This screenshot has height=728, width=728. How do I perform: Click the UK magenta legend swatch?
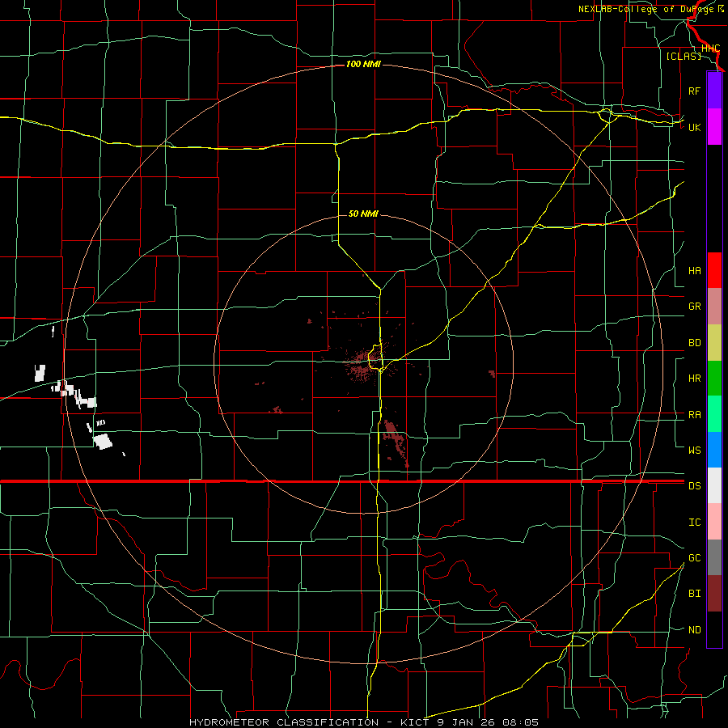[x=714, y=127]
